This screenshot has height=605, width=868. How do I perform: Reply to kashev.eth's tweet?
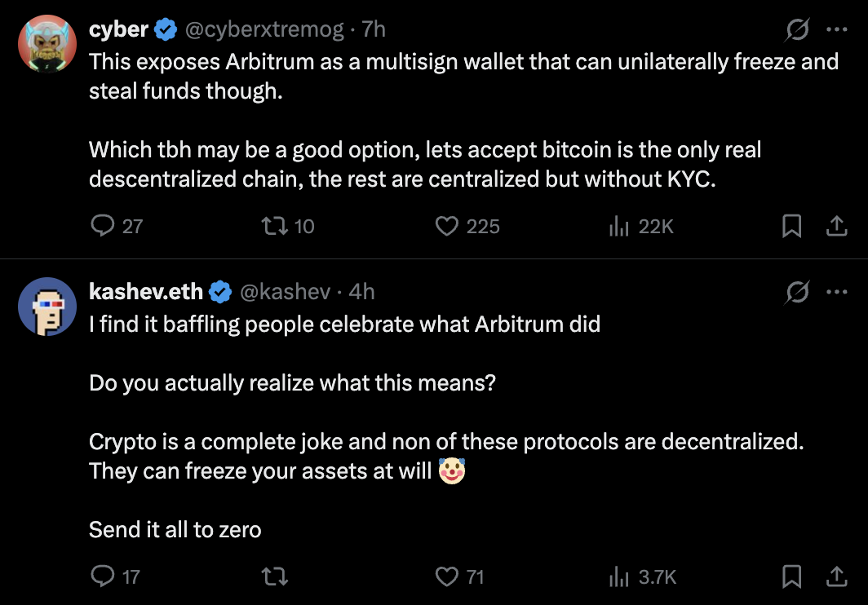coord(103,577)
